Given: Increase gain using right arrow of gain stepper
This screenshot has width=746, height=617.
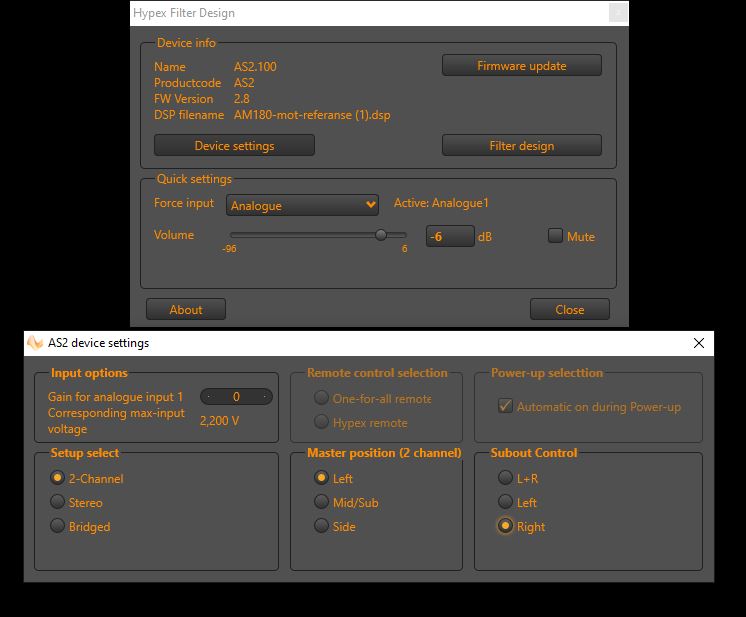Looking at the screenshot, I should tap(265, 396).
